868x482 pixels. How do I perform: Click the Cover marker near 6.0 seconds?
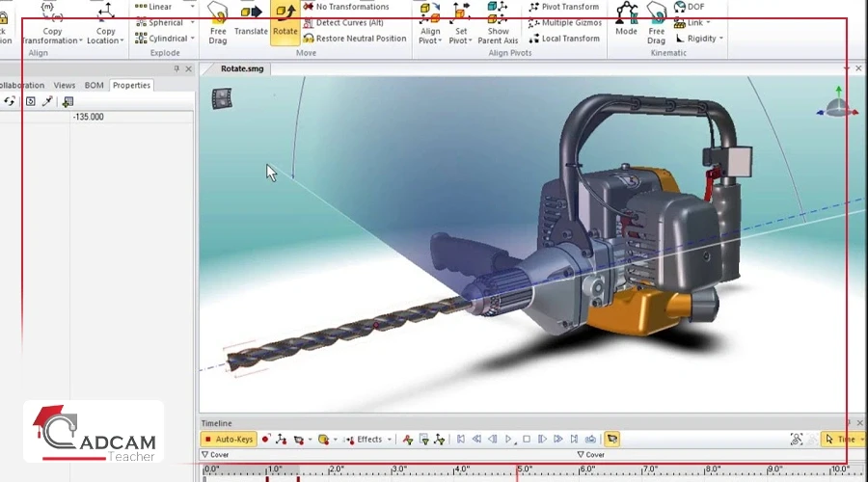point(591,455)
